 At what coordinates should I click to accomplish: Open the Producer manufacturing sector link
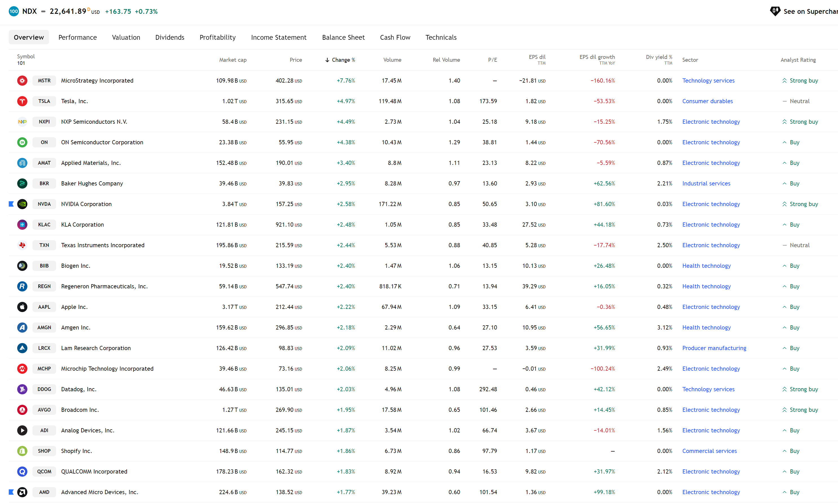click(x=714, y=348)
